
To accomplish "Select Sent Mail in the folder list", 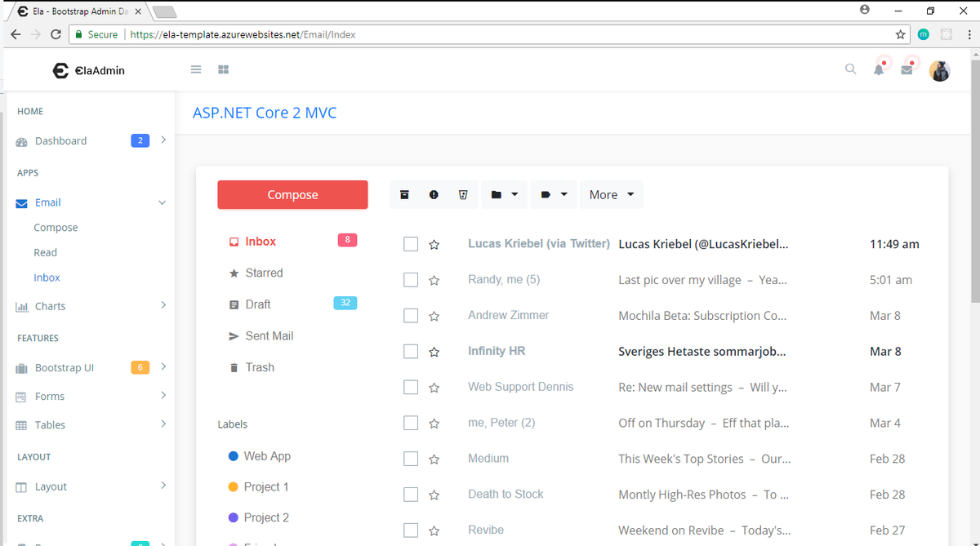I will (x=267, y=335).
